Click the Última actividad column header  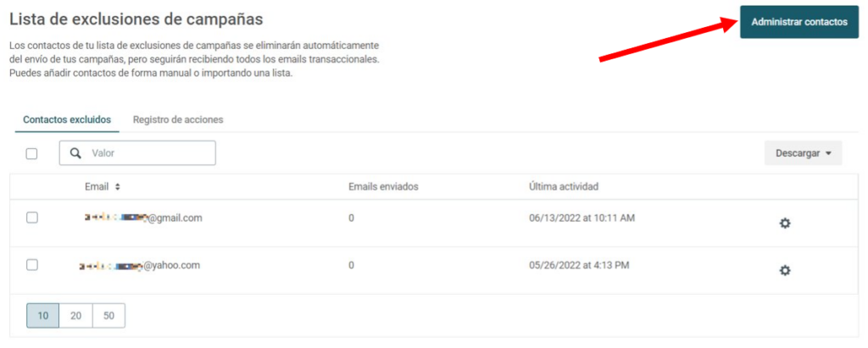(x=564, y=187)
